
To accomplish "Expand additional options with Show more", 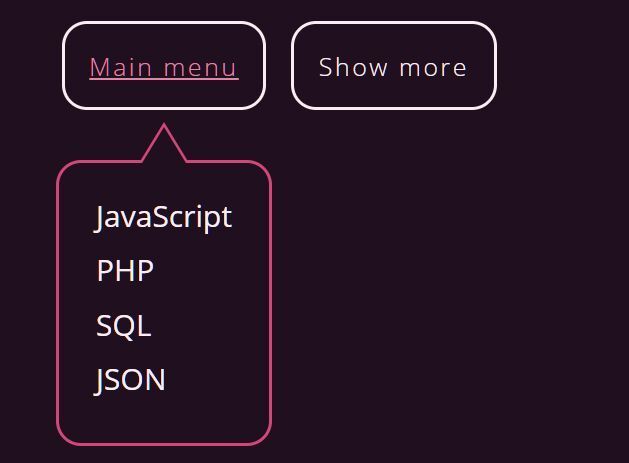I will 394,65.
